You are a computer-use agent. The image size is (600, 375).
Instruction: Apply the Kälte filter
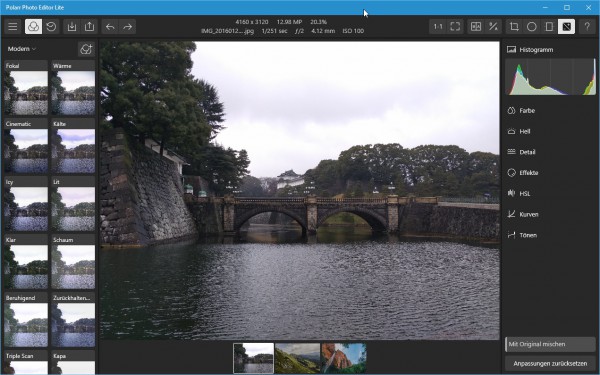[73, 147]
